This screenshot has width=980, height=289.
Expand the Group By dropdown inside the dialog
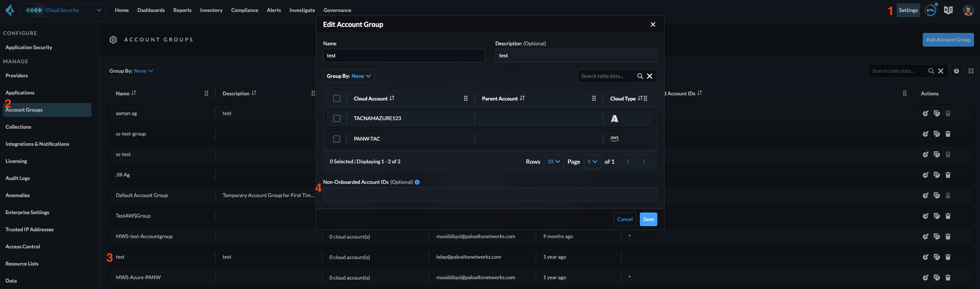(x=349, y=76)
